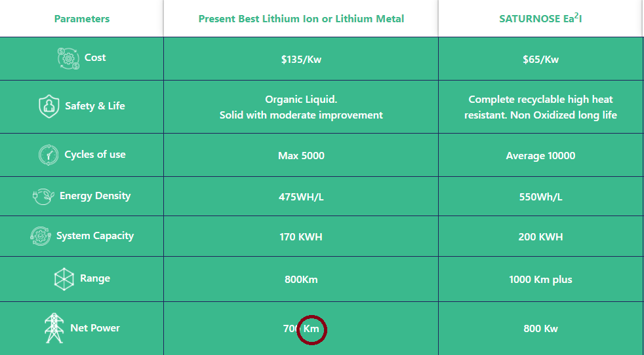Screen dimensions: 644x355
Task: Click the $65/Kw cost cell
Action: tap(540, 60)
